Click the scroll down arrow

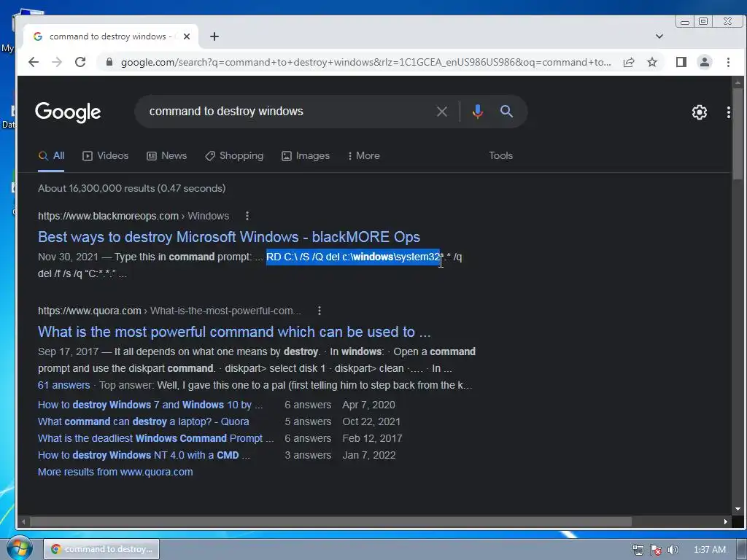738,509
